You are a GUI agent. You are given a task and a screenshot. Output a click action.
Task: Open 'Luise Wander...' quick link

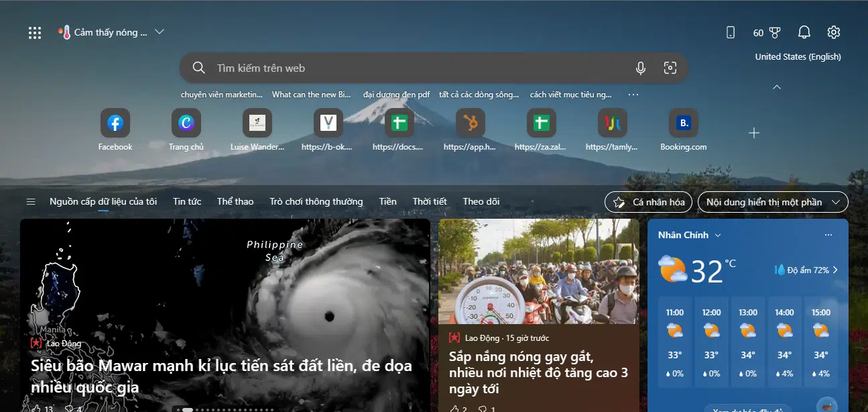(257, 123)
